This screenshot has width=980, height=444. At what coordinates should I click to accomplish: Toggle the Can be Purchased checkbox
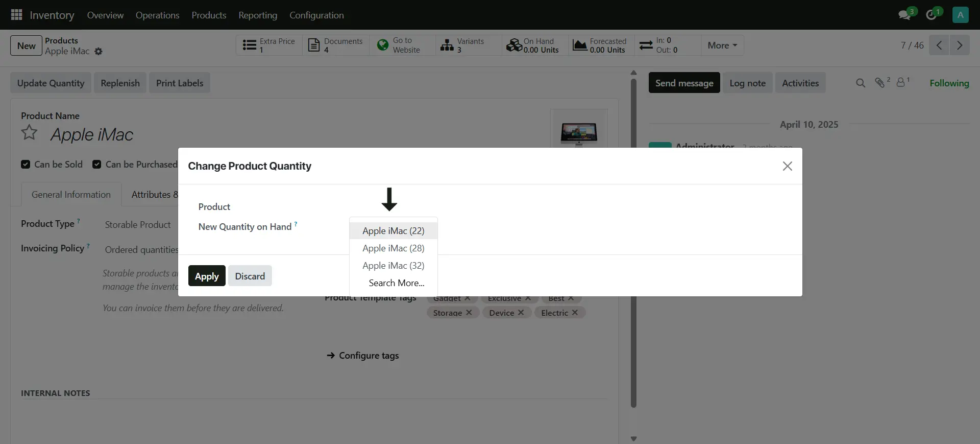click(x=96, y=165)
